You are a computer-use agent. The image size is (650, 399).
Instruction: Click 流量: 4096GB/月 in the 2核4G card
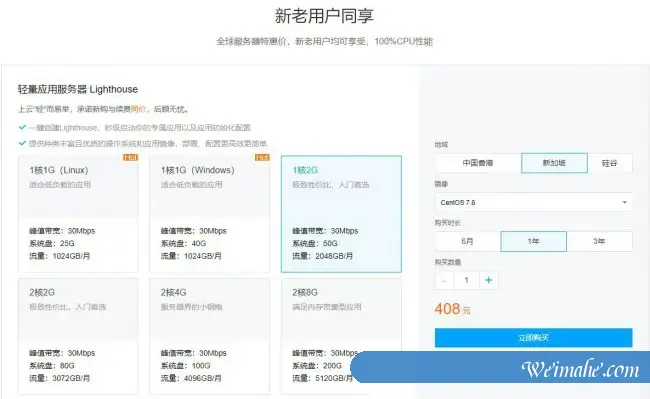pos(191,378)
